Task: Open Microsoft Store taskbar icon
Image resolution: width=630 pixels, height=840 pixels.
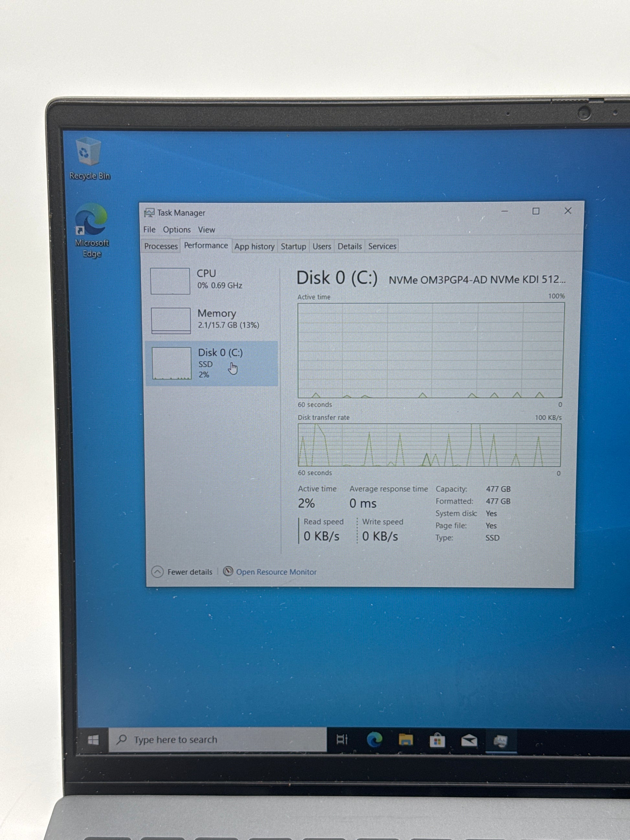Action: tap(437, 740)
